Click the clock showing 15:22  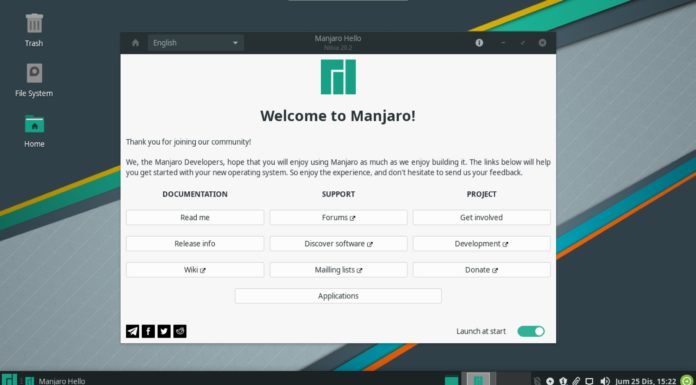click(x=646, y=381)
